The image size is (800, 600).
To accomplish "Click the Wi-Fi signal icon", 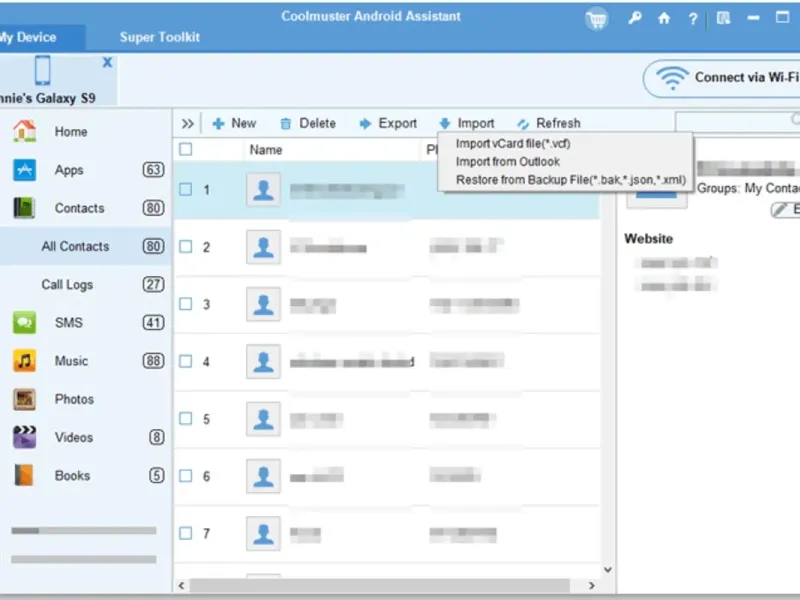I will point(672,78).
